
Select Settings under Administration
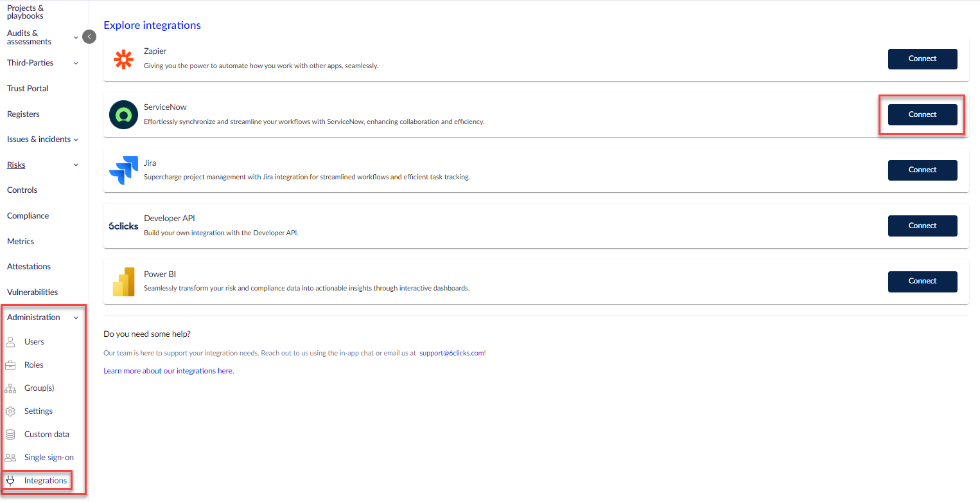coord(39,411)
